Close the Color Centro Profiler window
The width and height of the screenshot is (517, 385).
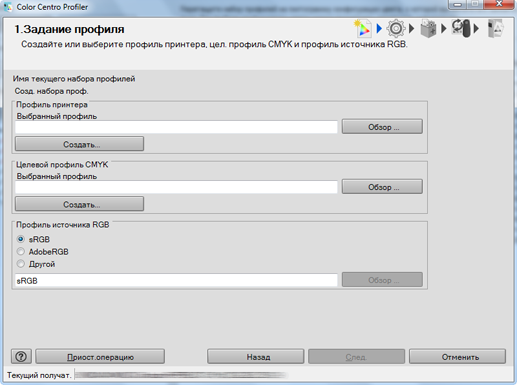[x=499, y=5]
